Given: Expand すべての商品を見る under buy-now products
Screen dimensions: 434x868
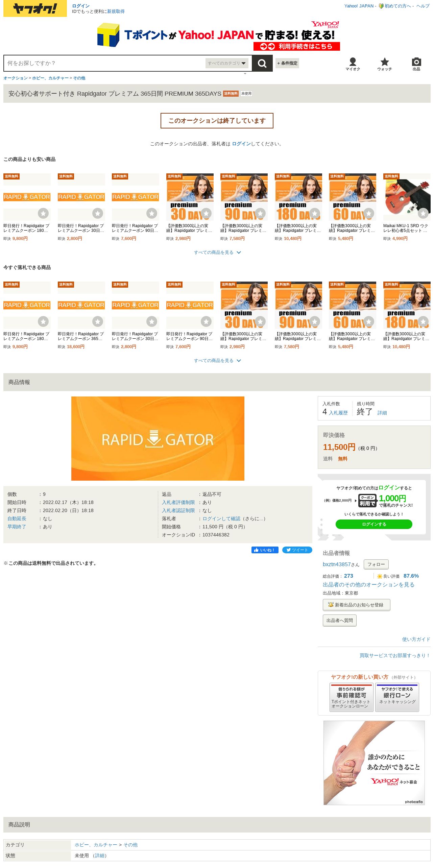Looking at the screenshot, I should click(217, 361).
